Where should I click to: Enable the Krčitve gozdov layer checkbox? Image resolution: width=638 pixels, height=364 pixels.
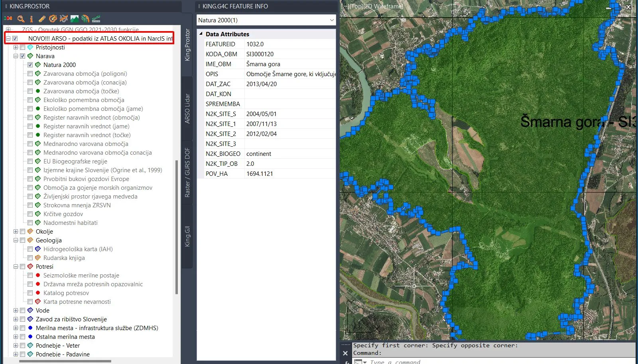tap(30, 214)
